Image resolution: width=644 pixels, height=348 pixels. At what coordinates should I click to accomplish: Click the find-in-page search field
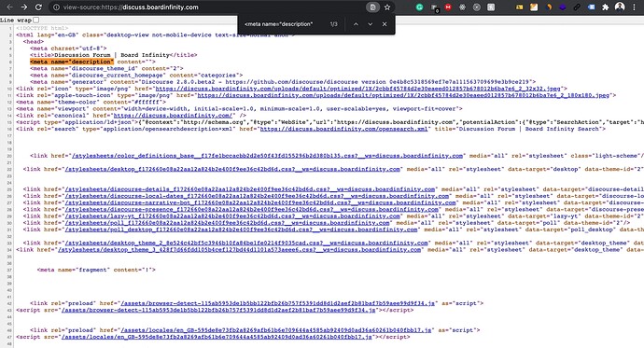284,24
